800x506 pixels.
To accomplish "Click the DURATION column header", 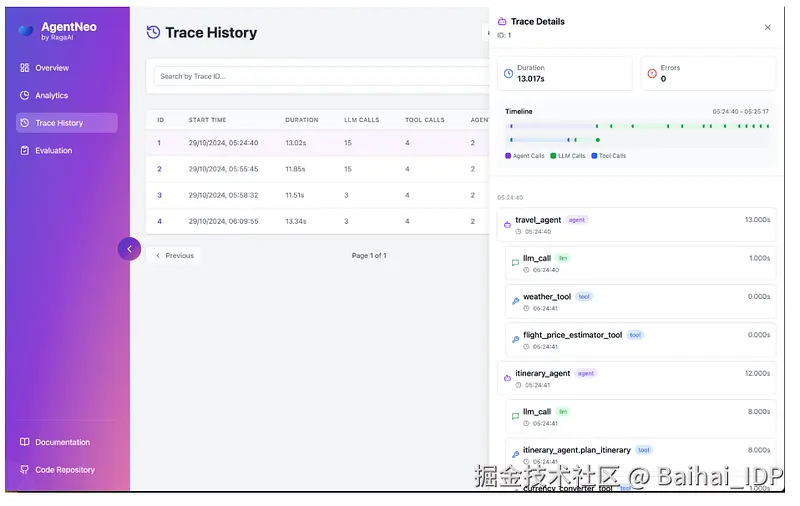I will (x=302, y=120).
